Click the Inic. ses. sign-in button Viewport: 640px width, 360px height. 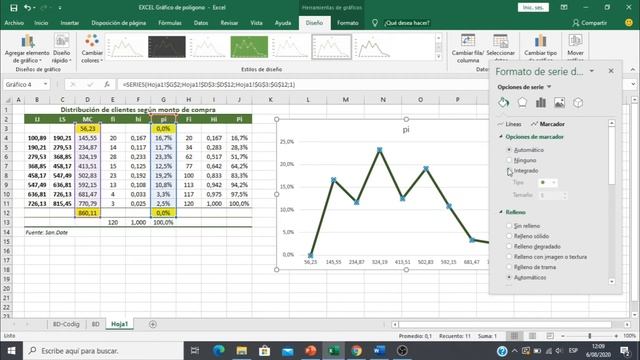point(533,7)
